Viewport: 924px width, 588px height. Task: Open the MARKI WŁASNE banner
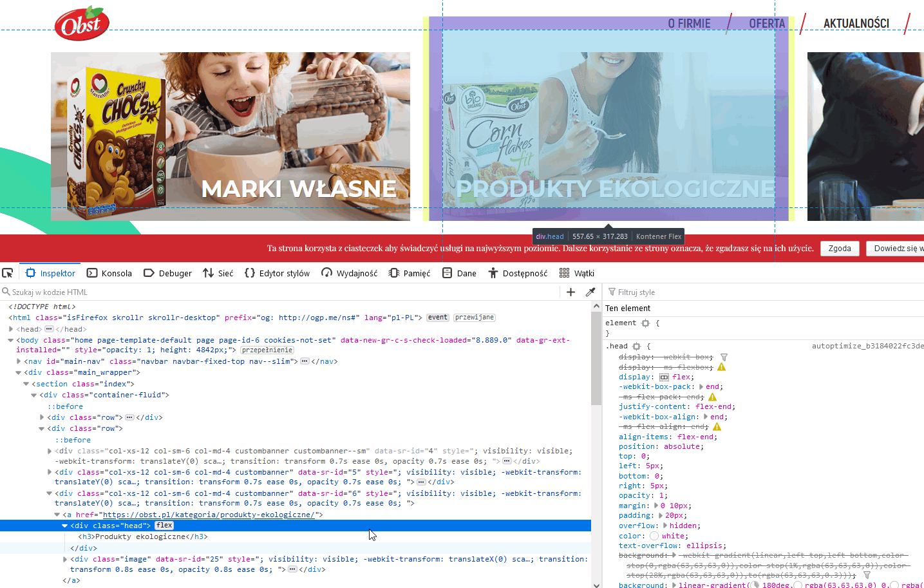tap(231, 137)
